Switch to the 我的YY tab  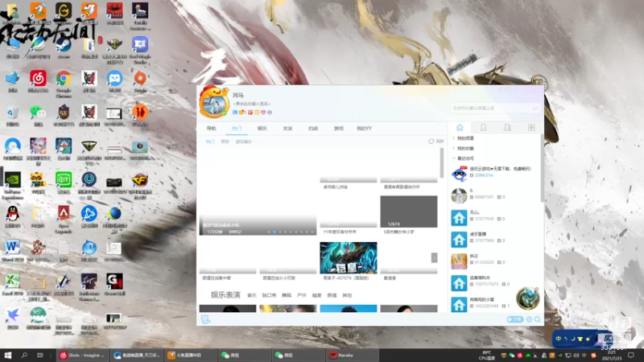[364, 129]
